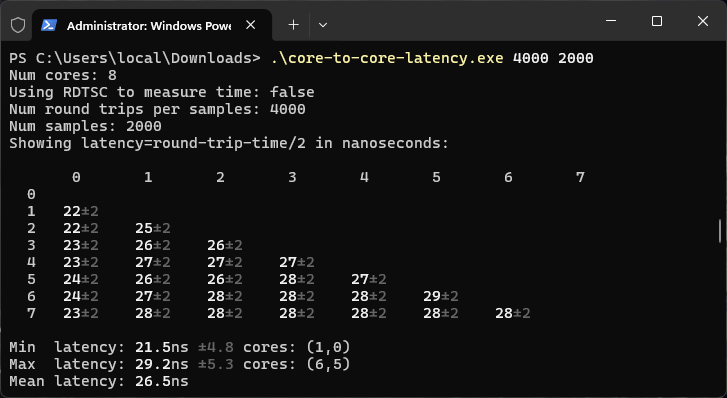Click the 29±2 value in row 6
Screen dimensions: 727x398
pyautogui.click(x=440, y=296)
